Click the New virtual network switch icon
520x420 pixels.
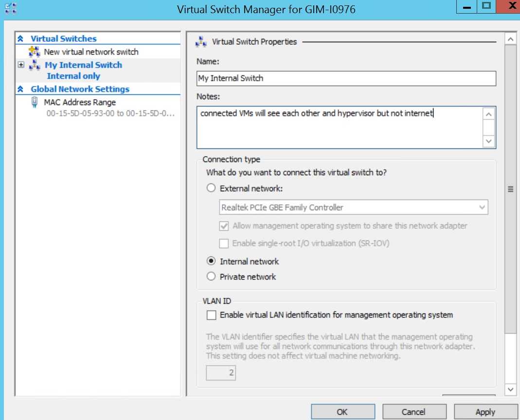[x=34, y=52]
